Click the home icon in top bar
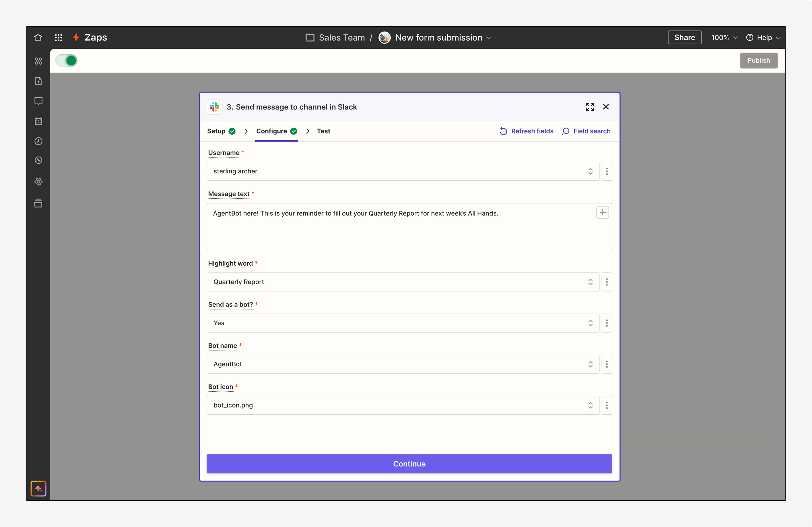The height and width of the screenshot is (527, 812). (x=38, y=38)
